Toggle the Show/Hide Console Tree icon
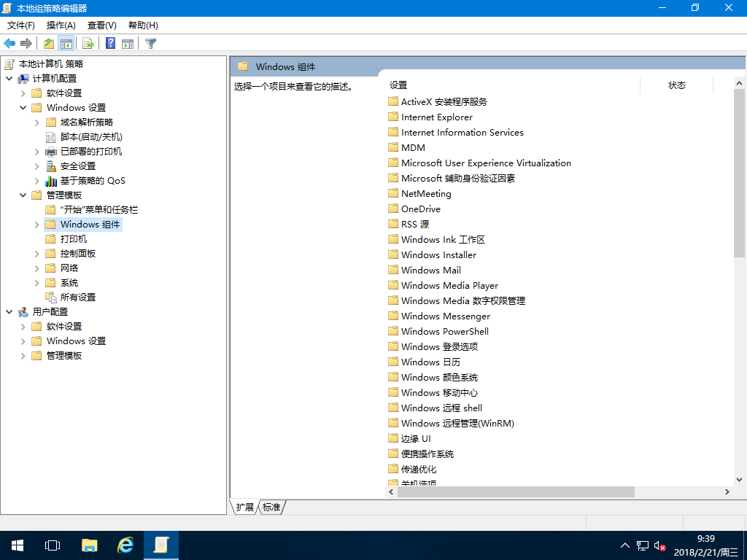 [x=66, y=43]
